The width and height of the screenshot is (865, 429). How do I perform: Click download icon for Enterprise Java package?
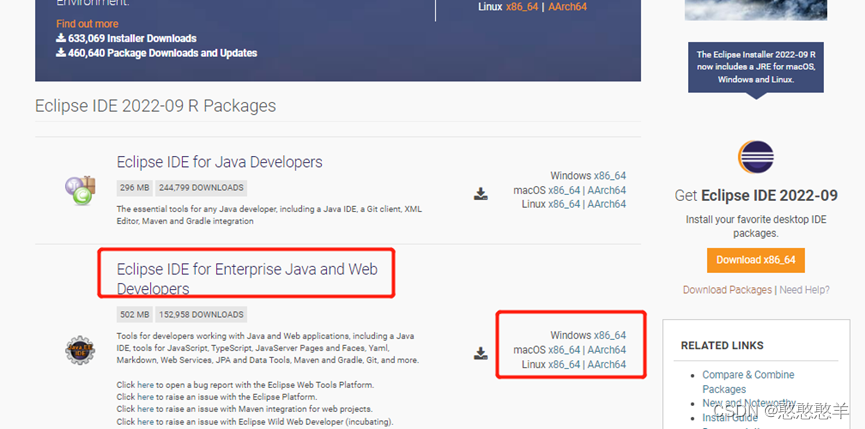[x=481, y=353]
